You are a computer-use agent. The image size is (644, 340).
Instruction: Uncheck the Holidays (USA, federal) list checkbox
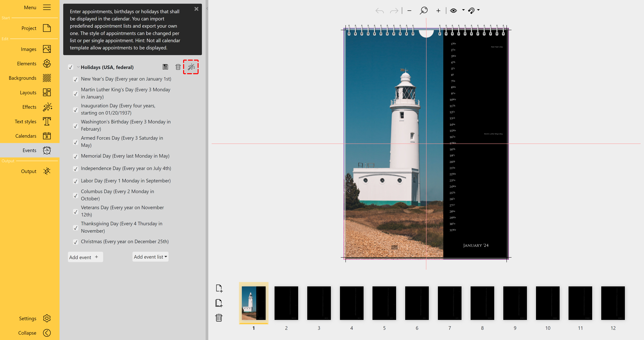[71, 67]
